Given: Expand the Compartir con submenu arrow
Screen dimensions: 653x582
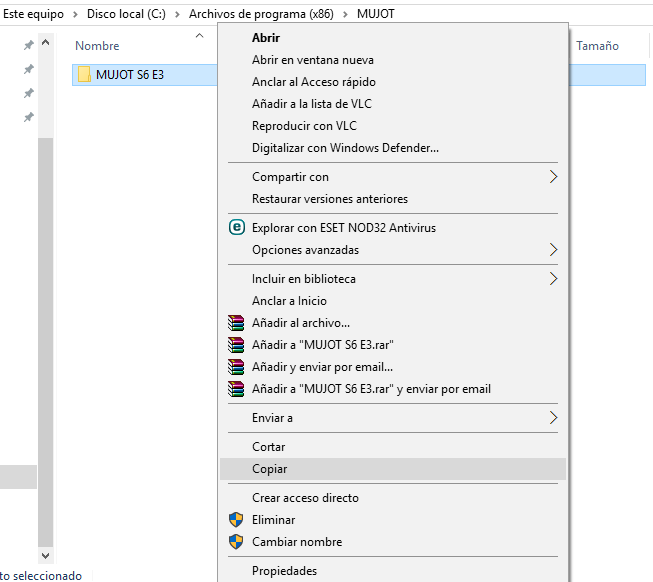Looking at the screenshot, I should point(553,177).
